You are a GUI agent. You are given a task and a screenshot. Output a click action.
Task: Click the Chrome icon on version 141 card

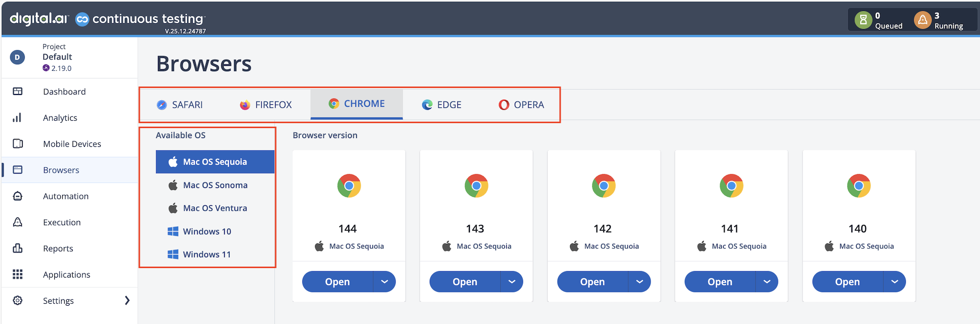pyautogui.click(x=732, y=186)
